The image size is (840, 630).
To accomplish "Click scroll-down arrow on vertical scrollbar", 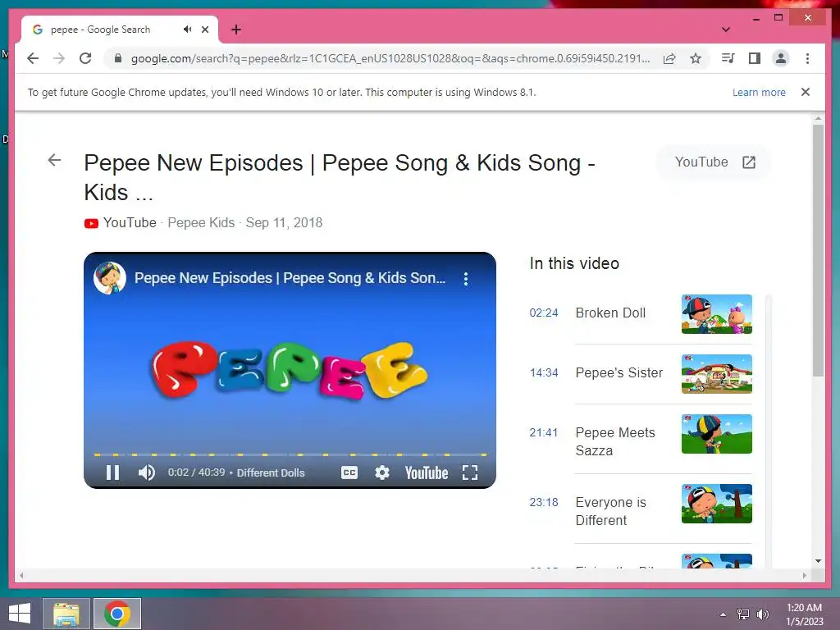I will tap(818, 561).
